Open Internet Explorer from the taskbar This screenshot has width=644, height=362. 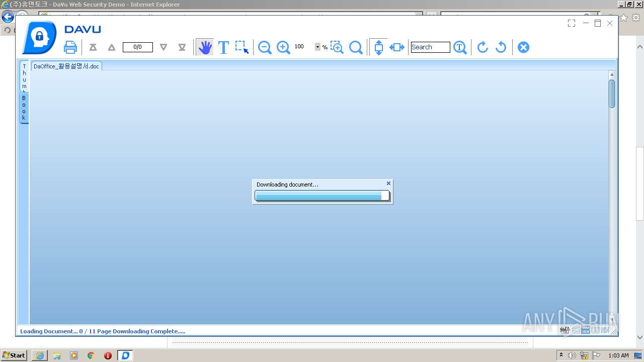(40, 355)
